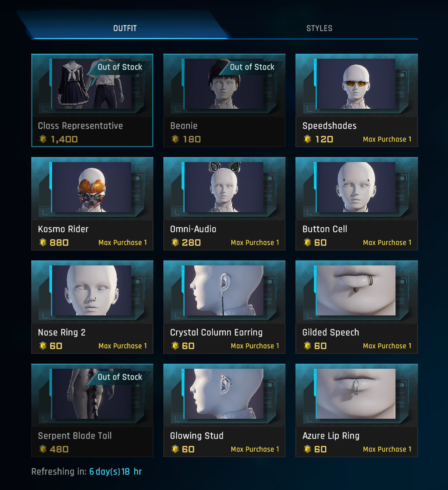Screen dimensions: 448x490
Task: Select the Crystal Column Earring preview
Action: tap(224, 290)
